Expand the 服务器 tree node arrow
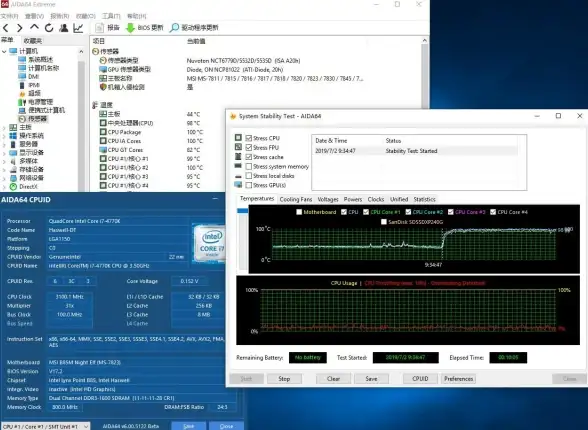 (x=4, y=144)
